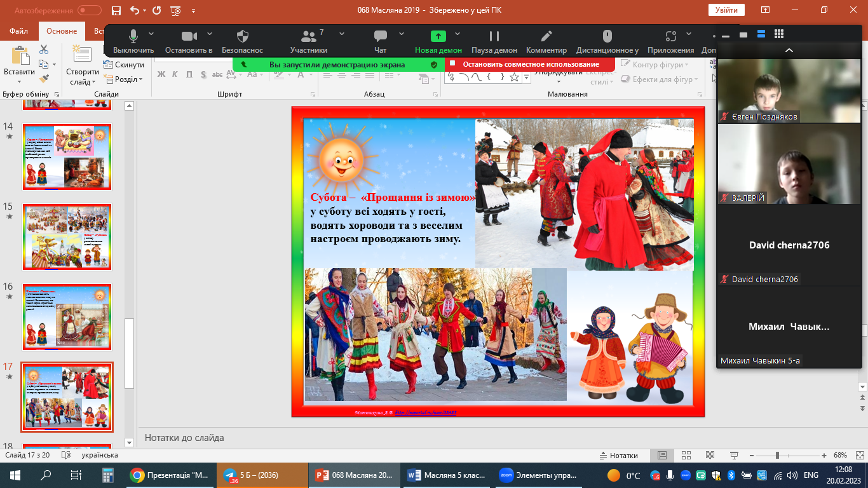868x488 pixels.
Task: Open the Файл tab
Action: click(19, 30)
